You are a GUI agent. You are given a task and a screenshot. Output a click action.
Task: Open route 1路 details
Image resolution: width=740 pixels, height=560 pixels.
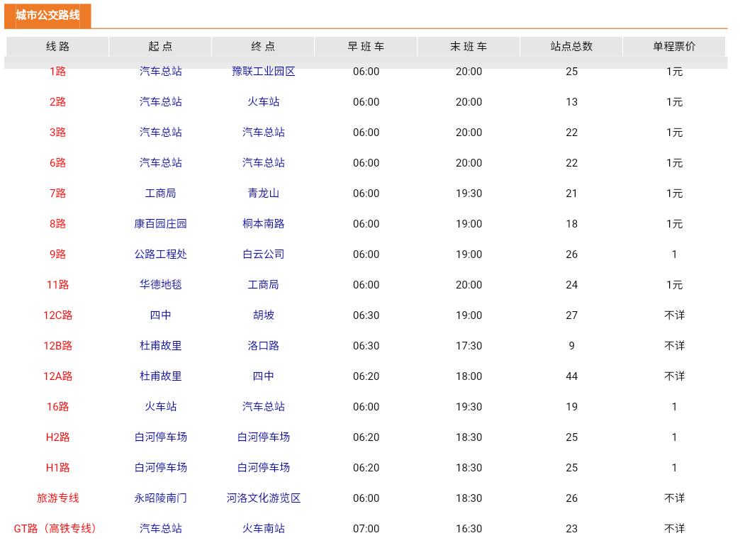coord(57,72)
